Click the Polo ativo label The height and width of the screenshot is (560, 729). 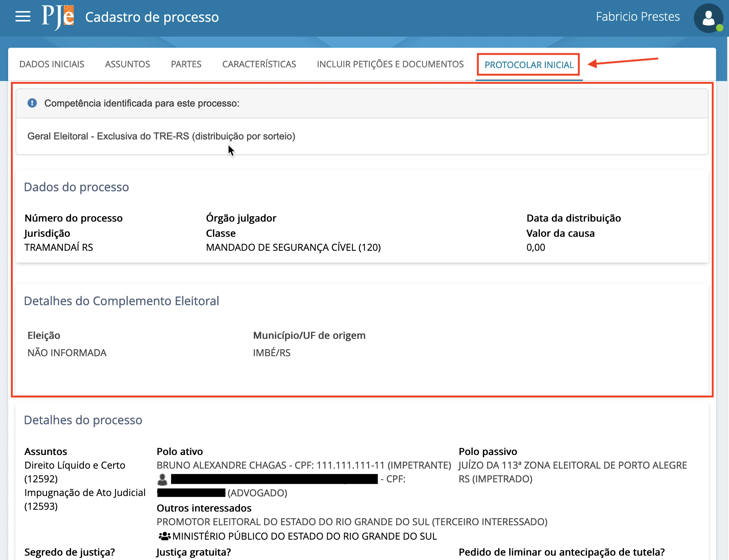[x=180, y=452]
